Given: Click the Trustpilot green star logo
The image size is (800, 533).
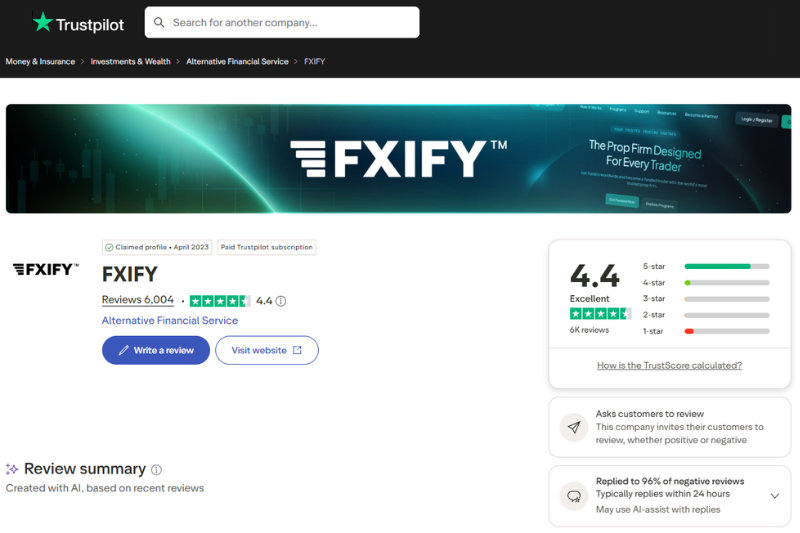Looking at the screenshot, I should point(43,22).
